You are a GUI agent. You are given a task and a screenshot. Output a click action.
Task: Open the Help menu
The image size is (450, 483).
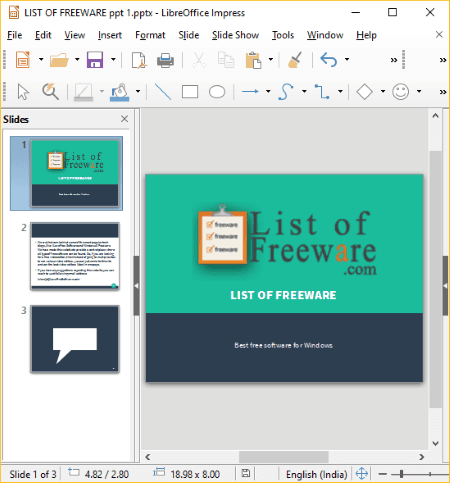coord(366,35)
